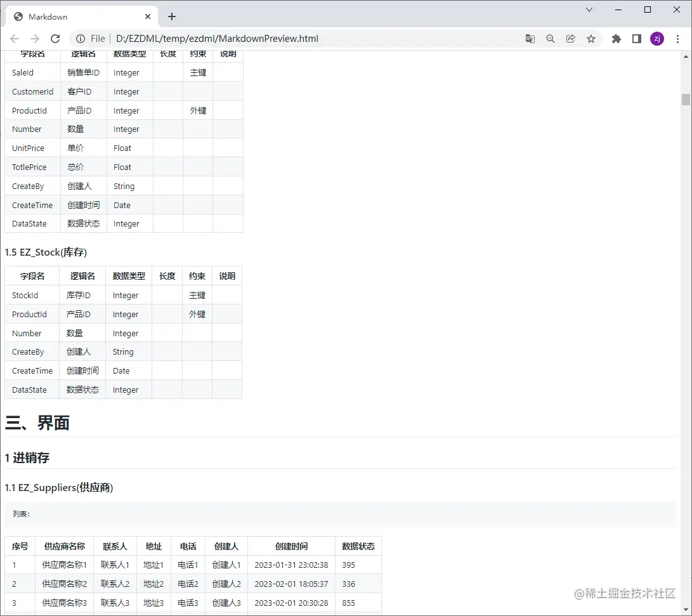Go back to the previous page

(15, 39)
